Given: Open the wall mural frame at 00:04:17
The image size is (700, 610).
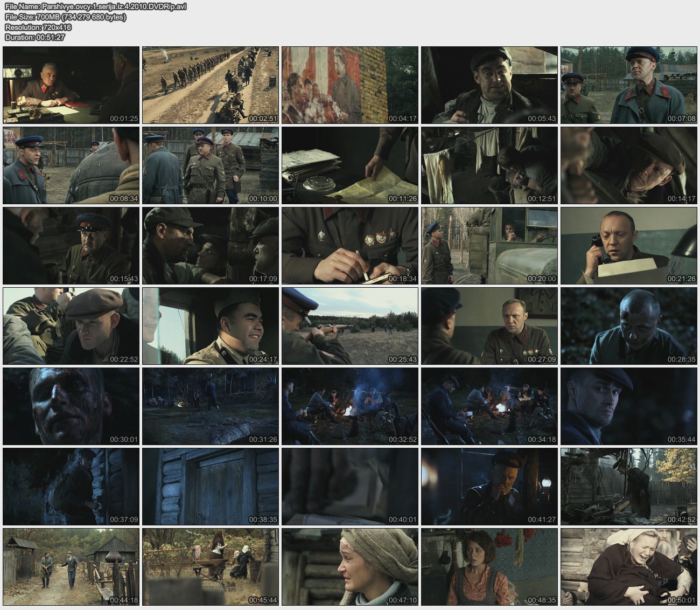Looking at the screenshot, I should (x=350, y=85).
